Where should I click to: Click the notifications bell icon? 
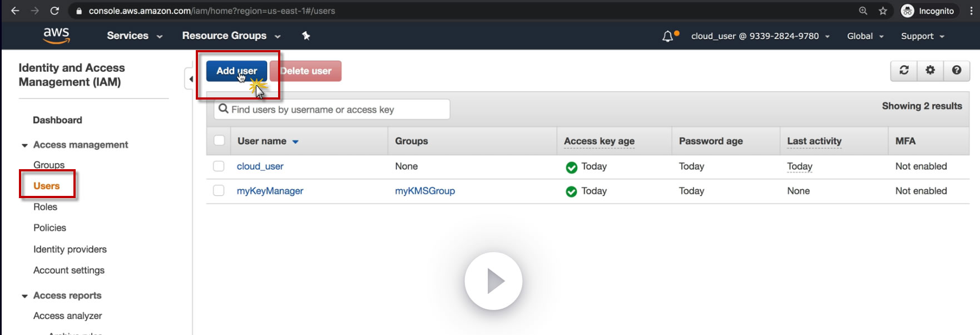[667, 37]
